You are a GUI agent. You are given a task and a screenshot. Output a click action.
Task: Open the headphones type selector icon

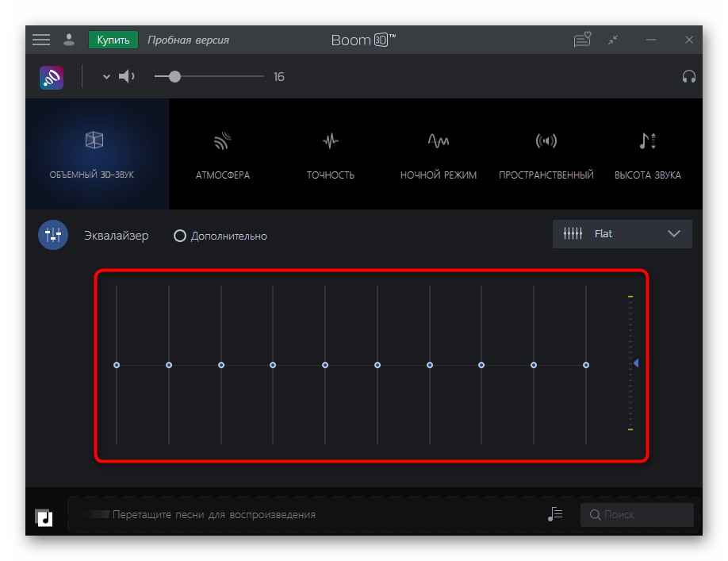coord(688,76)
